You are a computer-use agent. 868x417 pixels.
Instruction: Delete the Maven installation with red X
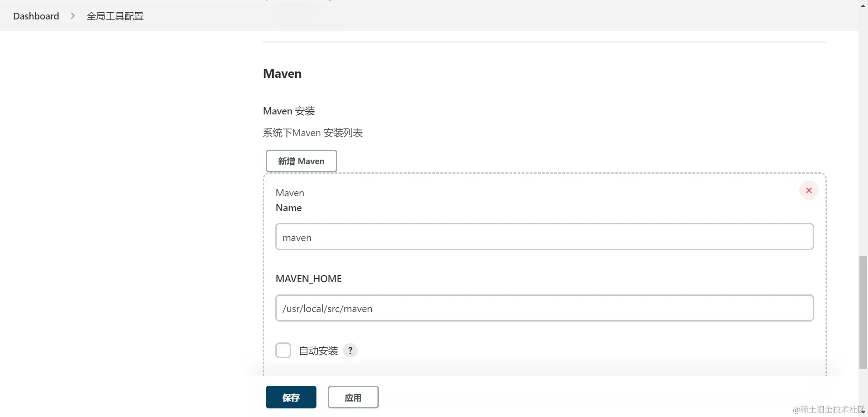[809, 190]
